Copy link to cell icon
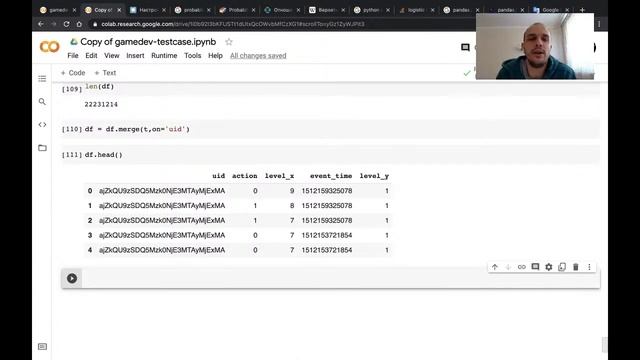Viewport: 640px width, 360px height. [x=522, y=267]
